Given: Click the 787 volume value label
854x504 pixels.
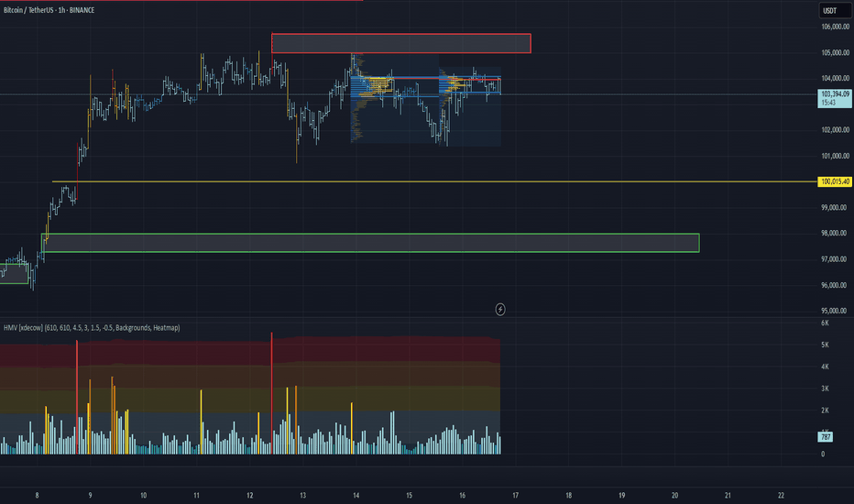Looking at the screenshot, I should [x=826, y=437].
